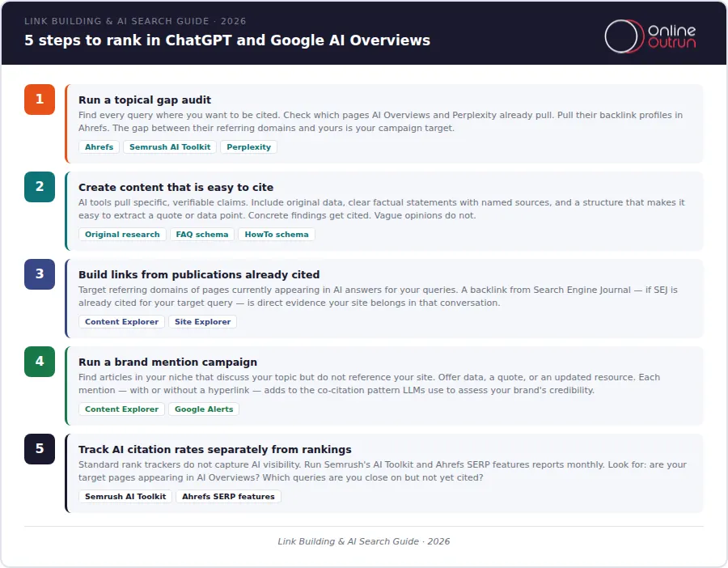Screen dimensions: 728x568
Task: Select the green number 4 step badge
Action: (x=40, y=362)
